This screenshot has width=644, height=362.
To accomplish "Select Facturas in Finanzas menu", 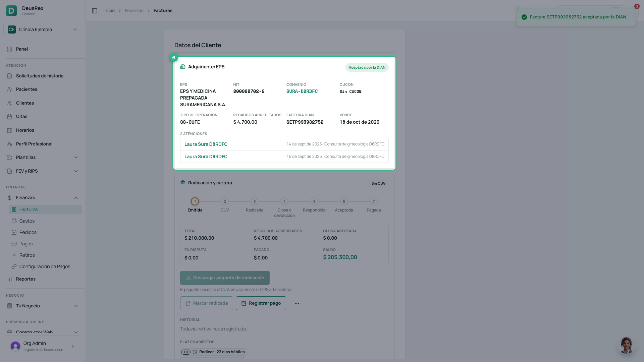I will (45, 209).
